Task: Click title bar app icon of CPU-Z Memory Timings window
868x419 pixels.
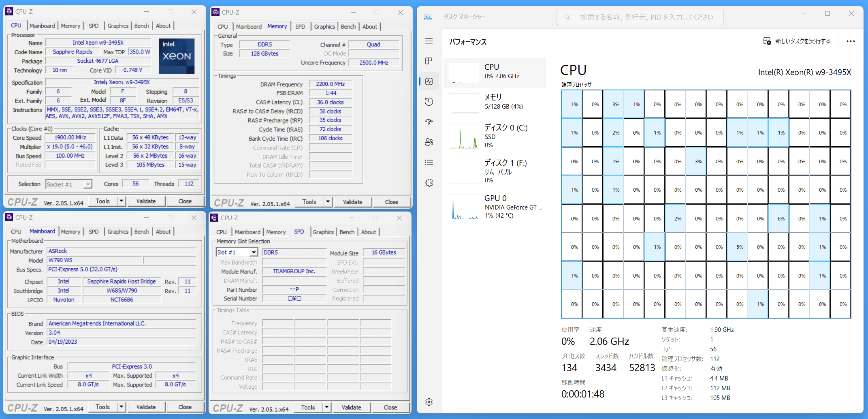Action: 215,13
